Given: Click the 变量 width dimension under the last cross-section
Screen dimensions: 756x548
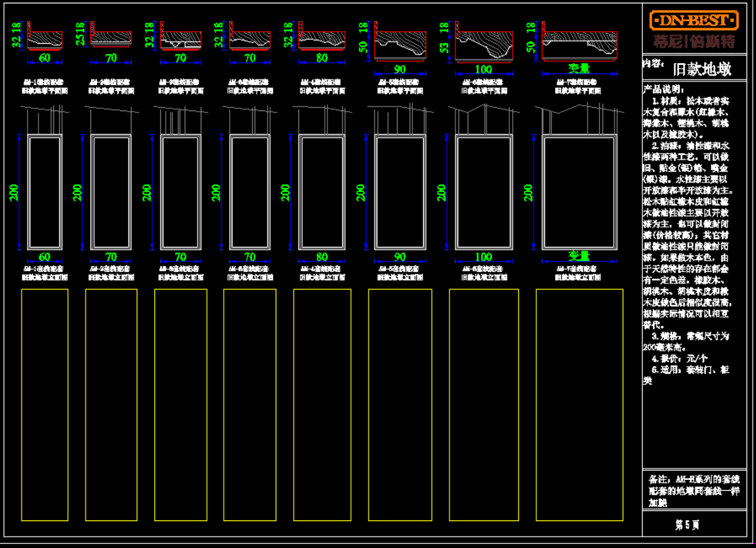Looking at the screenshot, I should coord(579,69).
